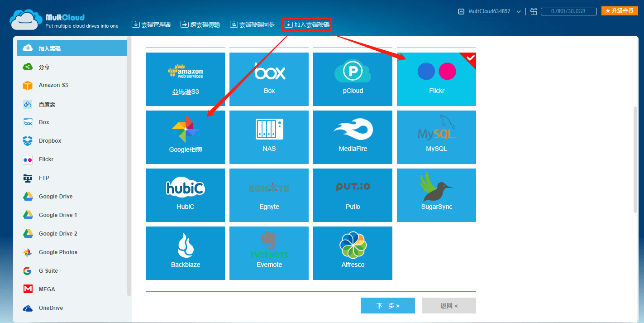This screenshot has width=644, height=323.
Task: Open Box drive in the sidebar
Action: click(x=72, y=122)
